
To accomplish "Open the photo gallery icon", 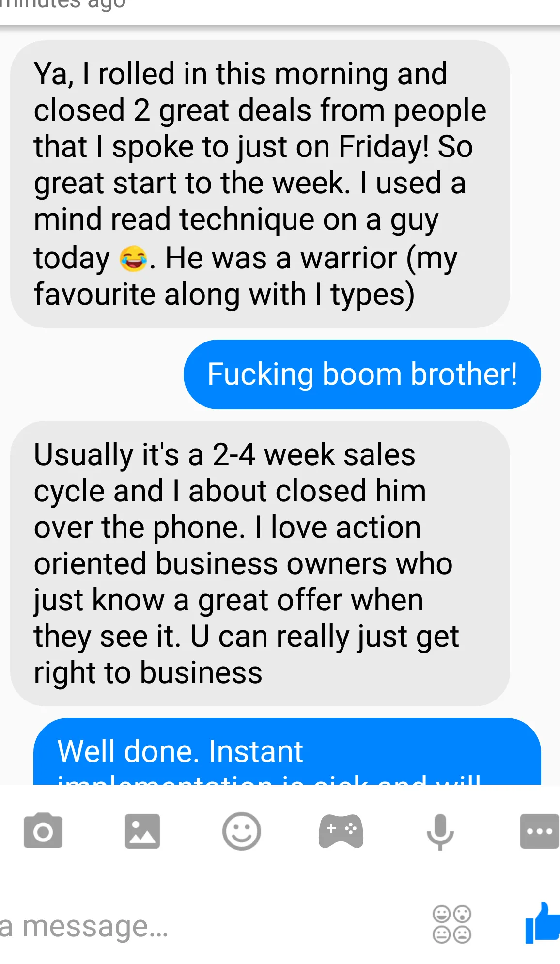I will coord(142,831).
